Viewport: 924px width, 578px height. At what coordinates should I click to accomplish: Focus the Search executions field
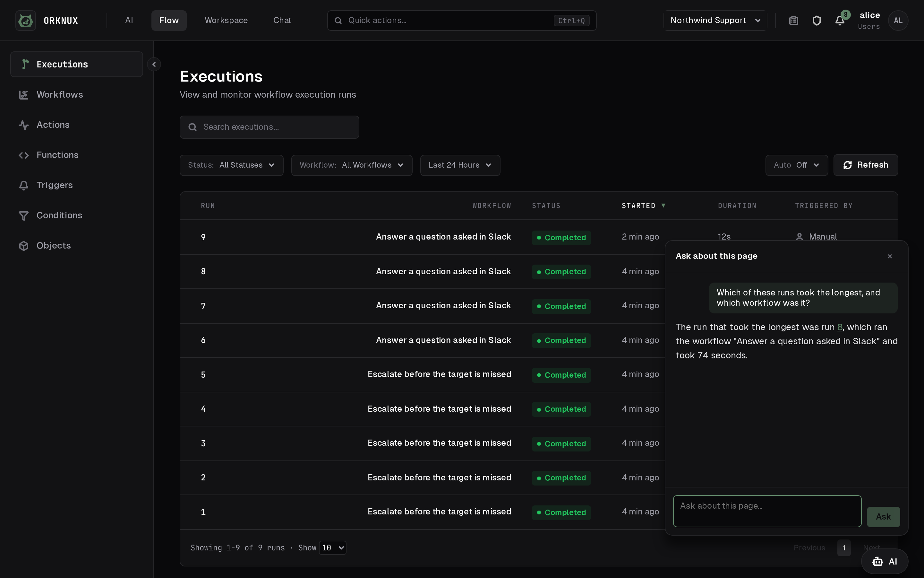pos(269,127)
